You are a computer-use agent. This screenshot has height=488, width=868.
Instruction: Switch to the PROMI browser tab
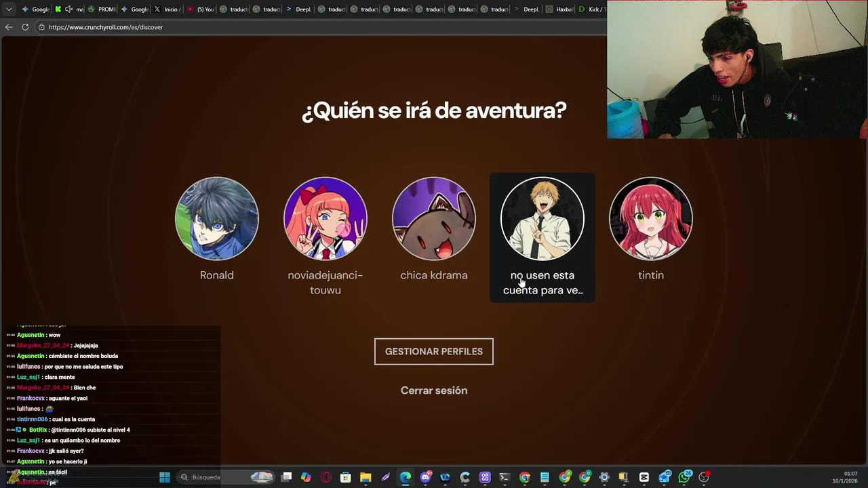102,9
